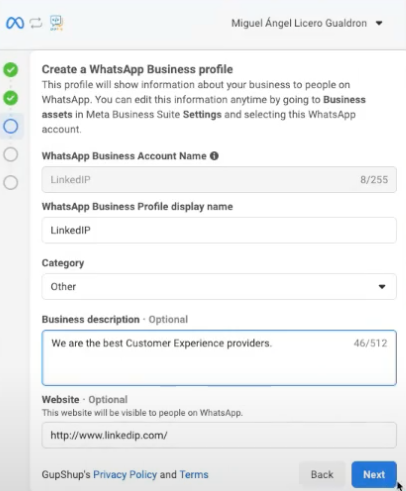Click the sync arrows icon near Meta logo

36,23
